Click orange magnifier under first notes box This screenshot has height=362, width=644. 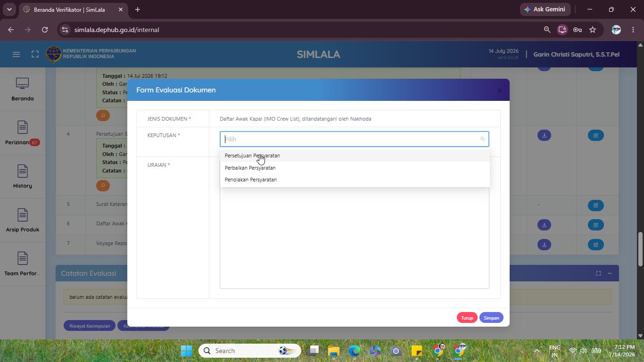[x=103, y=115]
